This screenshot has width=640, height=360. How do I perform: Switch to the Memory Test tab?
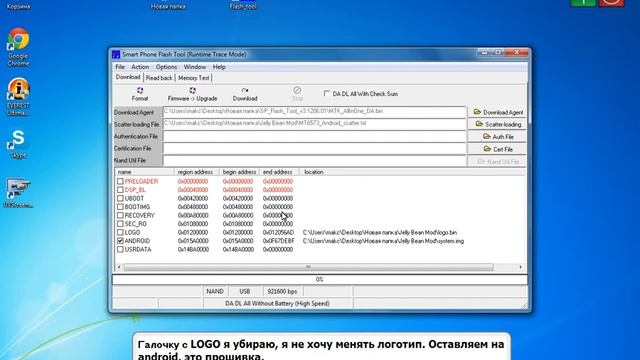(x=193, y=78)
